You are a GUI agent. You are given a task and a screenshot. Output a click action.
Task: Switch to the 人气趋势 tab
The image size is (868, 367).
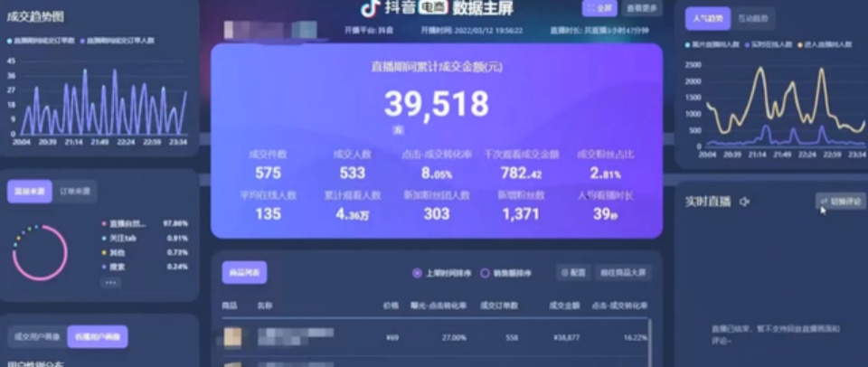[x=707, y=19]
